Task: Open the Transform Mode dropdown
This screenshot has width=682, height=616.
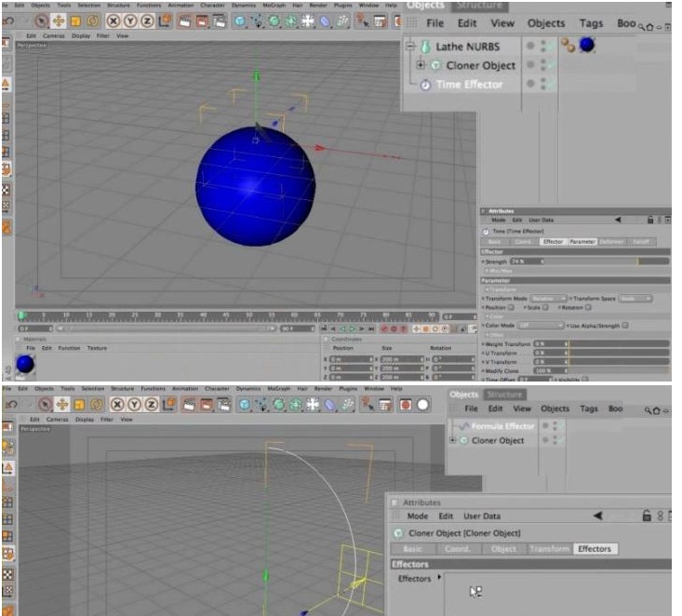Action: (x=549, y=299)
